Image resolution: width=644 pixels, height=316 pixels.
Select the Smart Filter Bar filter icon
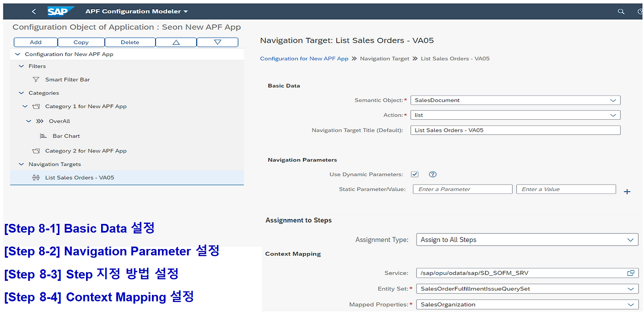(x=36, y=80)
